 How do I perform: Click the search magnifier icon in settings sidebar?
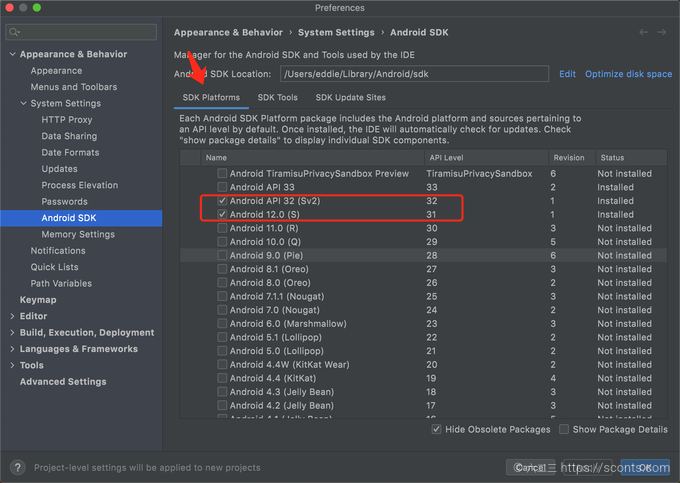click(x=14, y=32)
